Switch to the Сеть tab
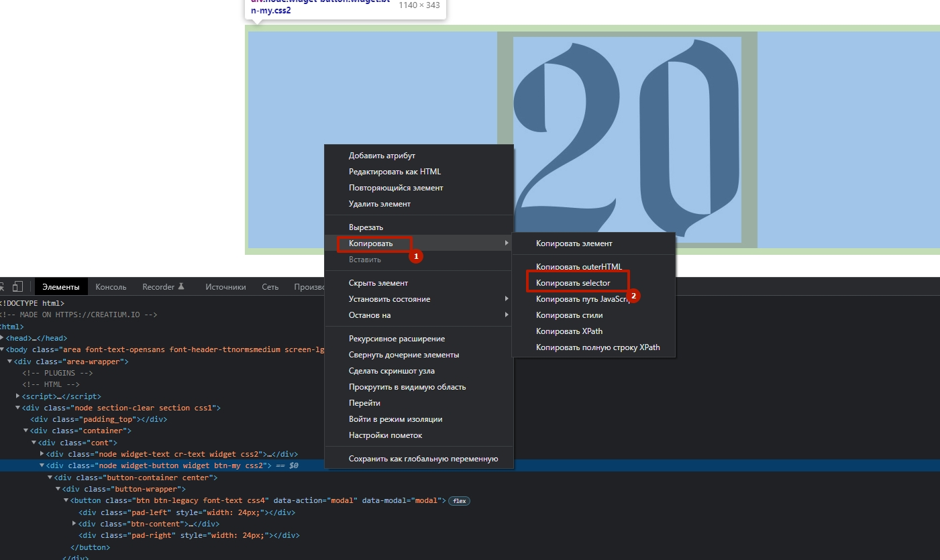Screen dimensions: 940x560 270,287
